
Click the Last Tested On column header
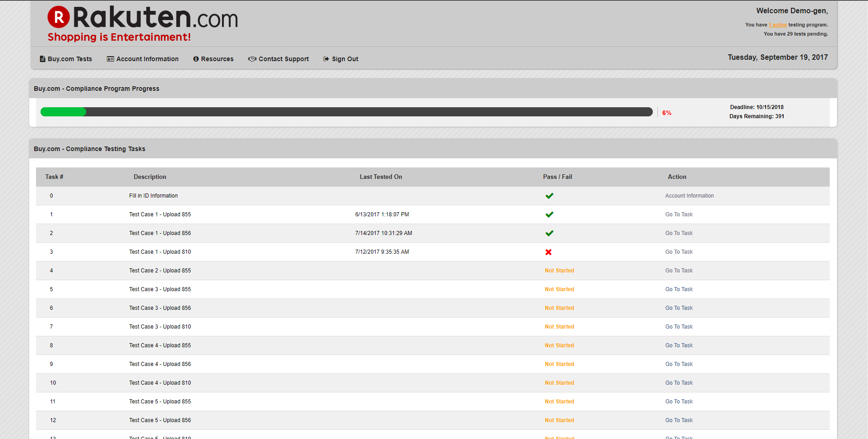pos(381,177)
